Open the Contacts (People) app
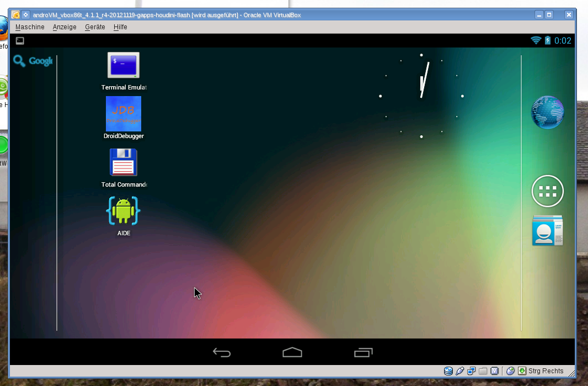 click(547, 231)
